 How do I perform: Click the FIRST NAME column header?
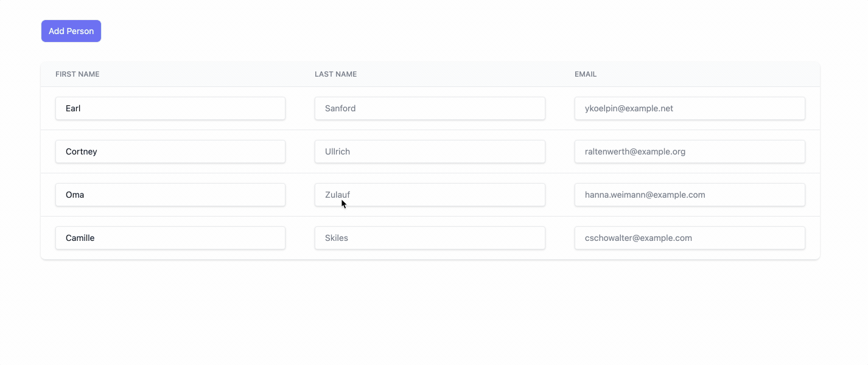(77, 74)
